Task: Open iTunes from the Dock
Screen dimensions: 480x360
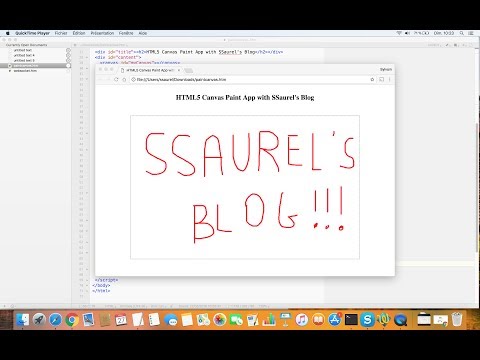Action: pyautogui.click(x=302, y=320)
